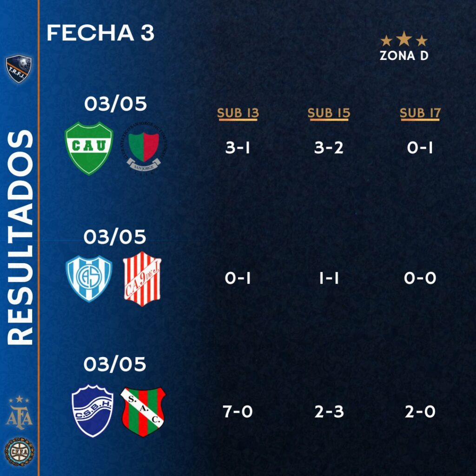Screen dimensions: 476x476
Task: Select the green CAU club crest
Action: pyautogui.click(x=89, y=148)
